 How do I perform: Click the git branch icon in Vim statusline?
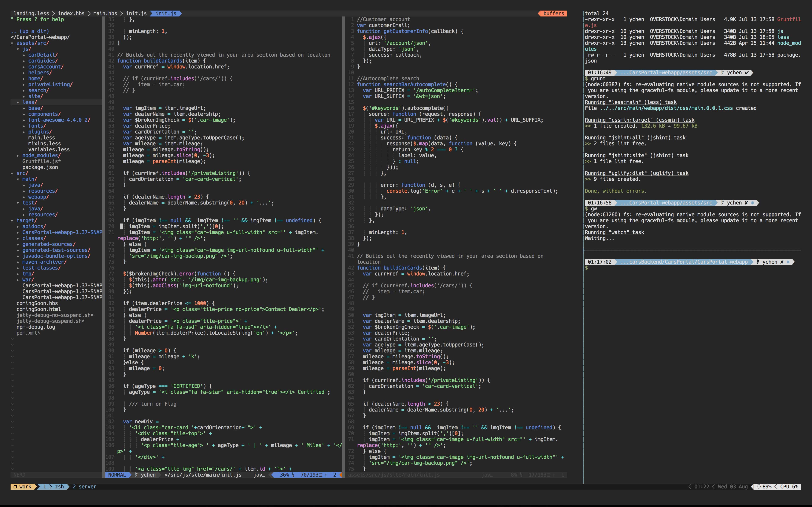click(136, 475)
